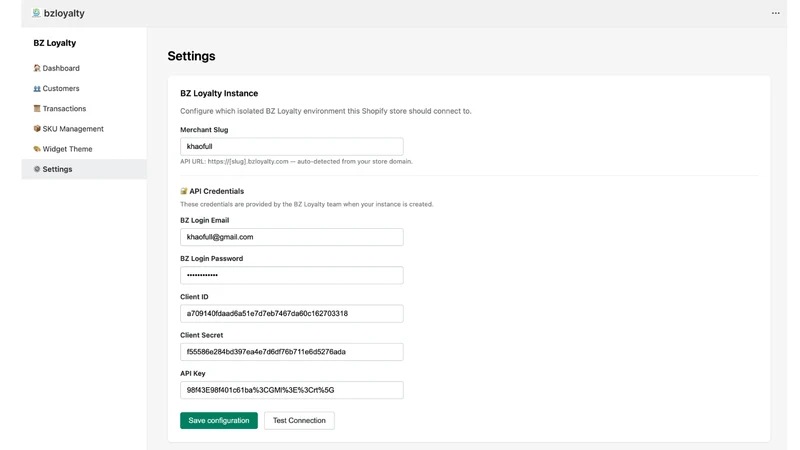Click the 'These credentials are provided' note
Viewport: 800px width, 450px height.
(307, 204)
